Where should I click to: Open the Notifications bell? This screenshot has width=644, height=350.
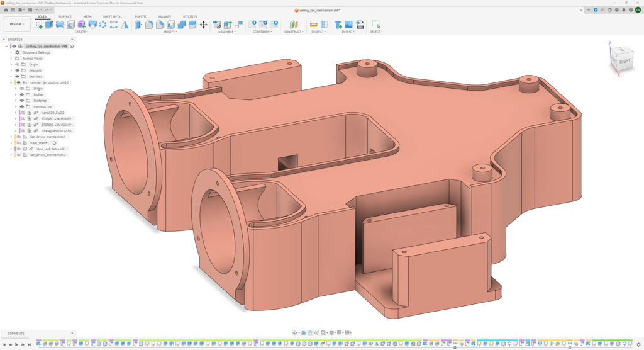click(623, 10)
